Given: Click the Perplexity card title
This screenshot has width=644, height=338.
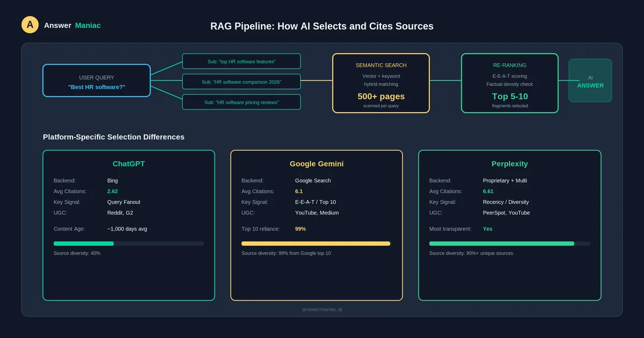Looking at the screenshot, I should point(510,164).
